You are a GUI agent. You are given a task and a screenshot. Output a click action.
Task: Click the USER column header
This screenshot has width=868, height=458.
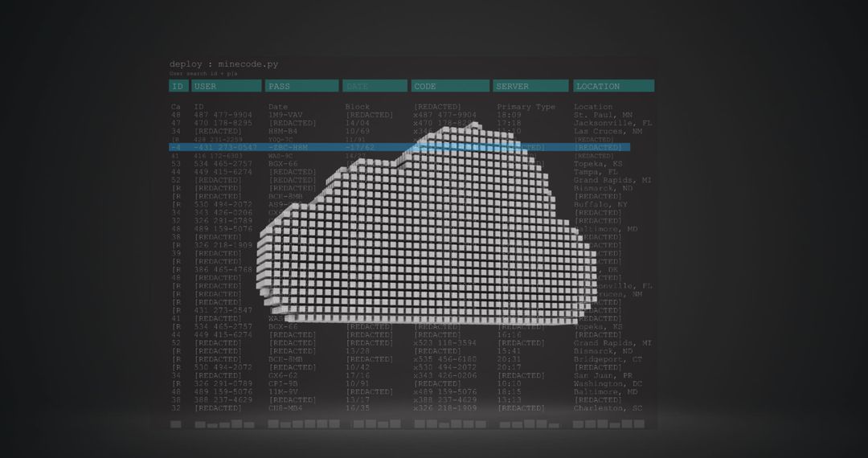(x=226, y=86)
